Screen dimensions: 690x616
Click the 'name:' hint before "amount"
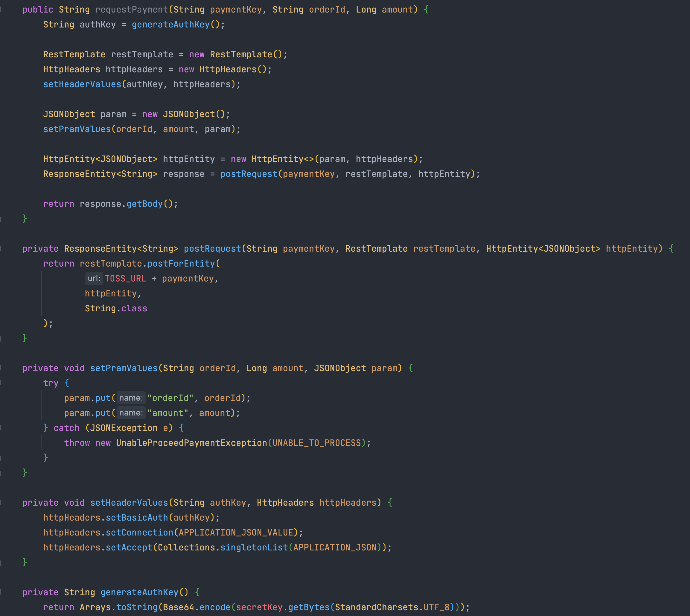(131, 413)
